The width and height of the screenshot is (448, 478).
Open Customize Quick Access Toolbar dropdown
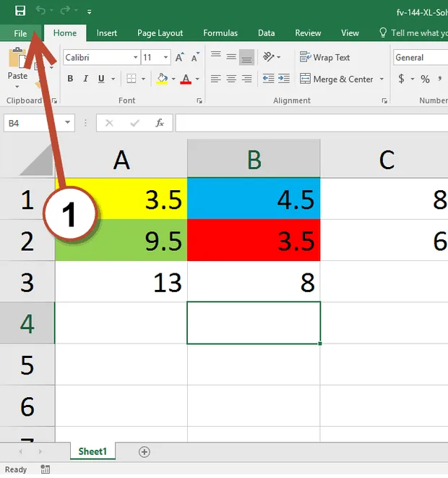89,12
